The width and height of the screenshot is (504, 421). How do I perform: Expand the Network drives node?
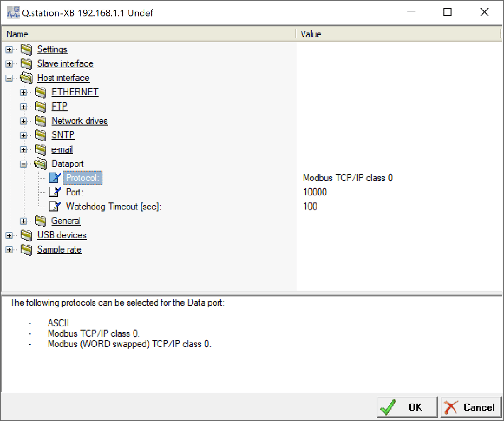pyautogui.click(x=24, y=121)
